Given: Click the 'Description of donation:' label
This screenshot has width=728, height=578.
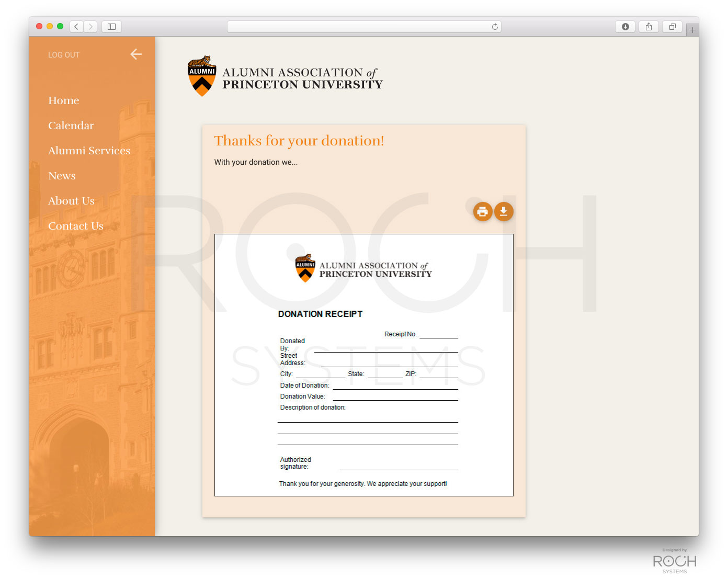Looking at the screenshot, I should point(313,407).
